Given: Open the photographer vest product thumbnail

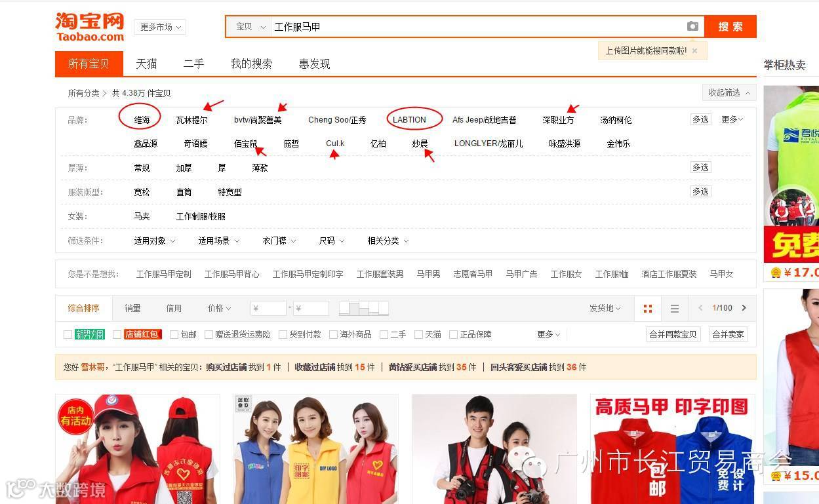Looking at the screenshot, I should 494,449.
